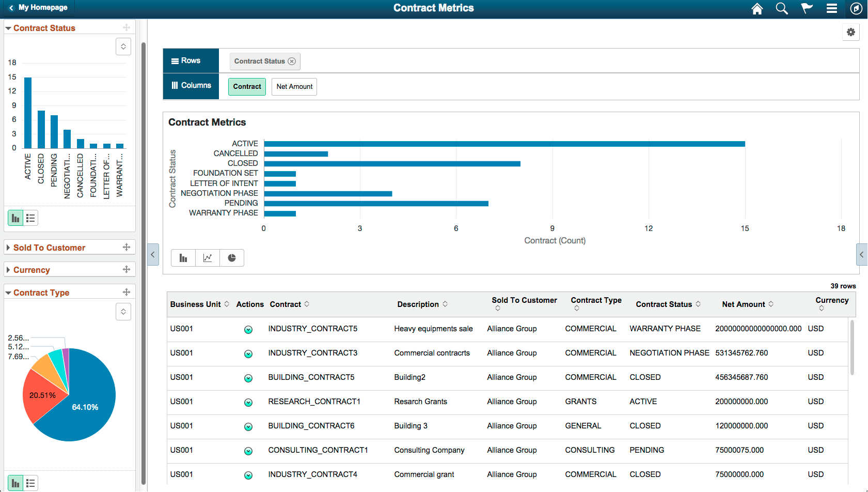Open the search magnifier in header

[x=782, y=8]
